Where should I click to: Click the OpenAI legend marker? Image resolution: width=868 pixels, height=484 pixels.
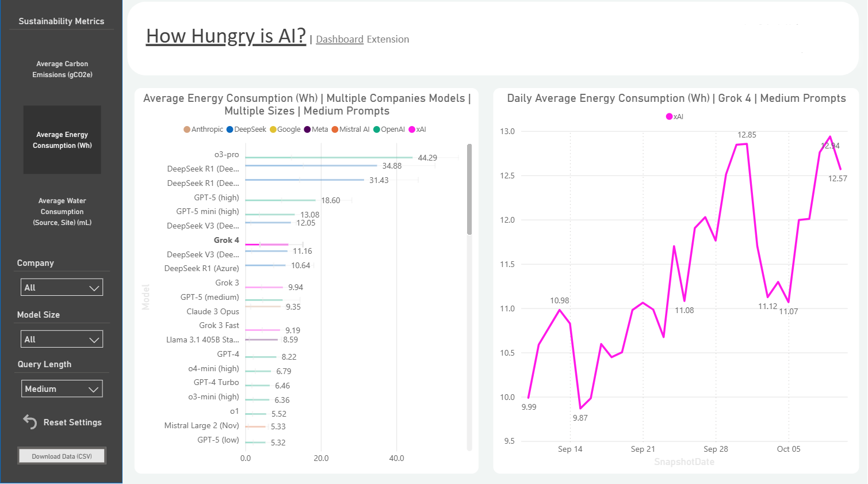click(x=377, y=129)
